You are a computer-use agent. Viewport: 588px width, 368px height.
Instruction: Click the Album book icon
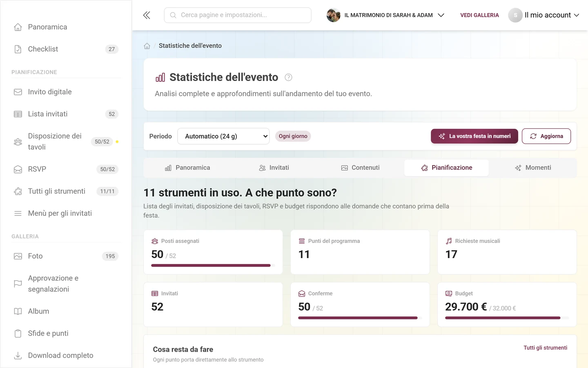[x=18, y=312]
